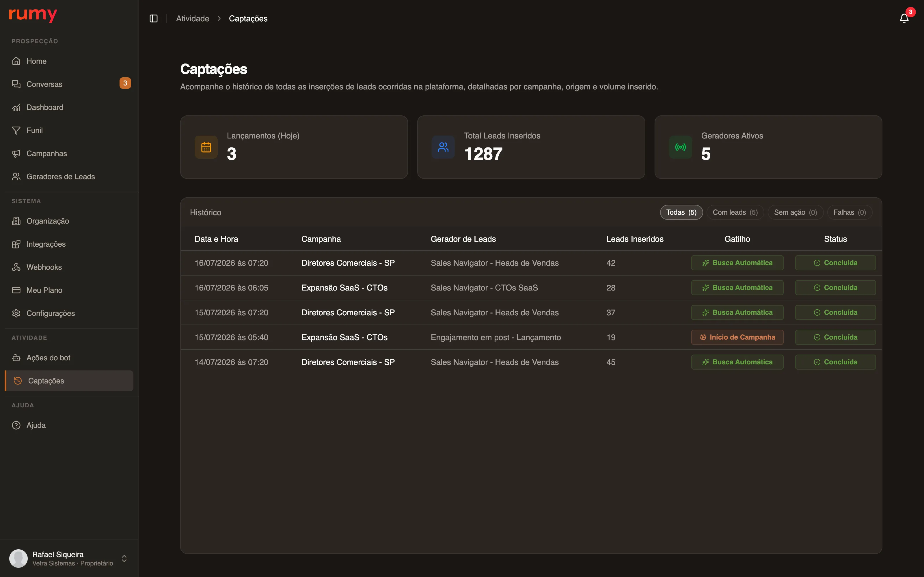This screenshot has height=577, width=924.
Task: Click the rumy logo
Action: [33, 15]
